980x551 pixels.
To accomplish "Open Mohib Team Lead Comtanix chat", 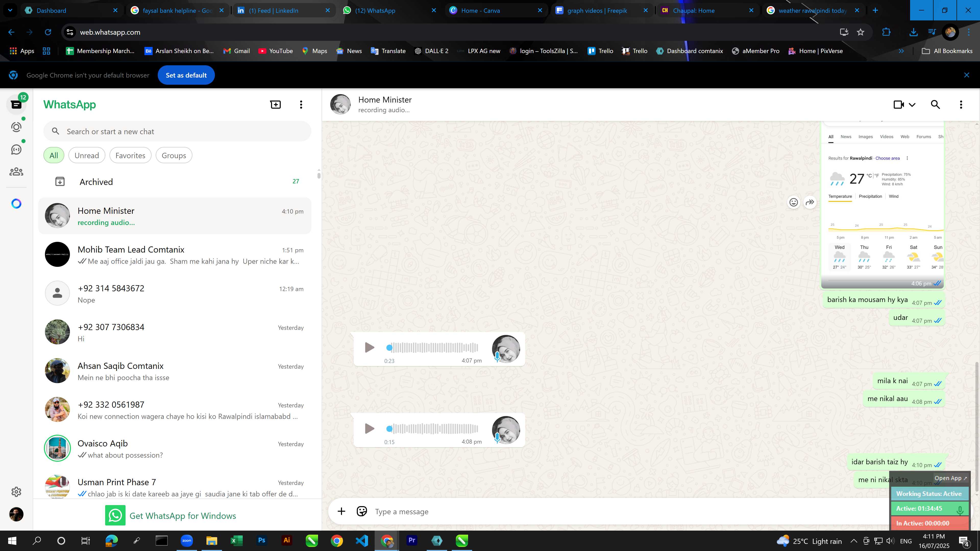I will tap(175, 255).
